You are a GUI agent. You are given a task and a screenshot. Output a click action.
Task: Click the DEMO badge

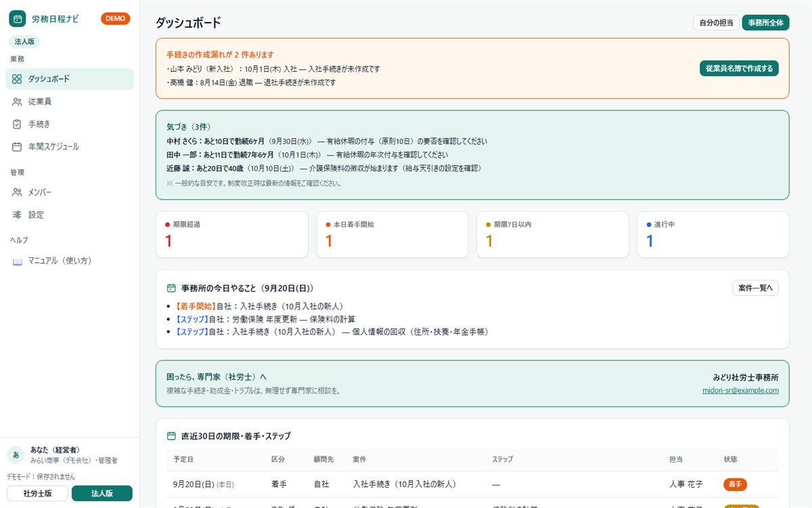click(116, 19)
